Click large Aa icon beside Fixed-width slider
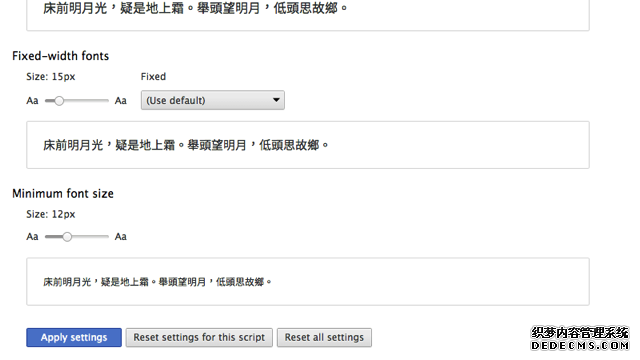Viewport: 640px width, 360px height. coord(120,101)
